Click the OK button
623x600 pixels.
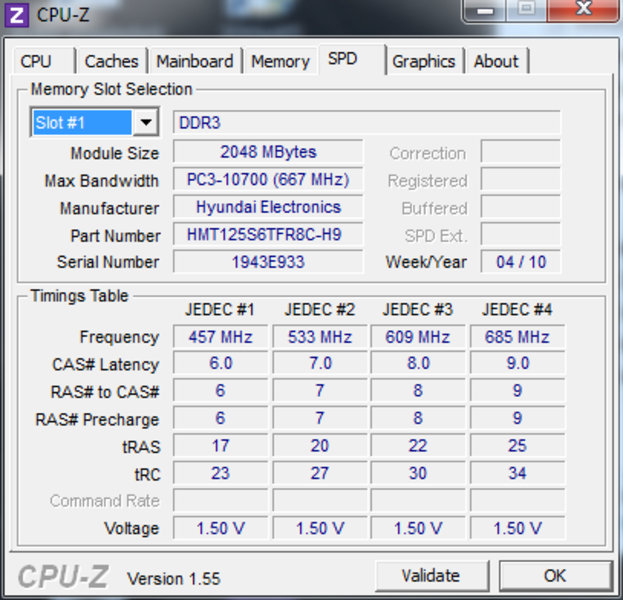(x=555, y=576)
